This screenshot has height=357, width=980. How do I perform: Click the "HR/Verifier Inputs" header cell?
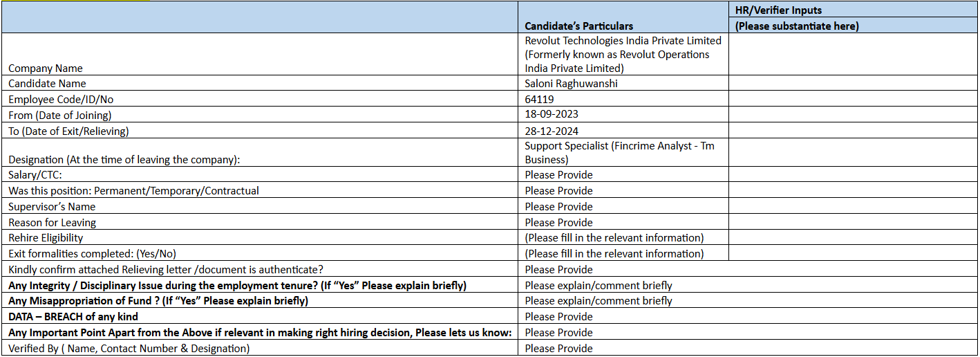pyautogui.click(x=778, y=10)
